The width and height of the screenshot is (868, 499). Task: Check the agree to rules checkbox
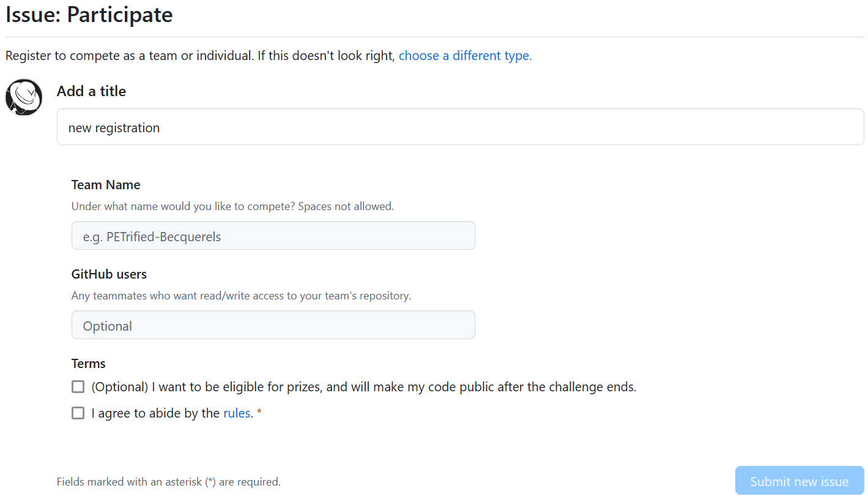coord(78,413)
